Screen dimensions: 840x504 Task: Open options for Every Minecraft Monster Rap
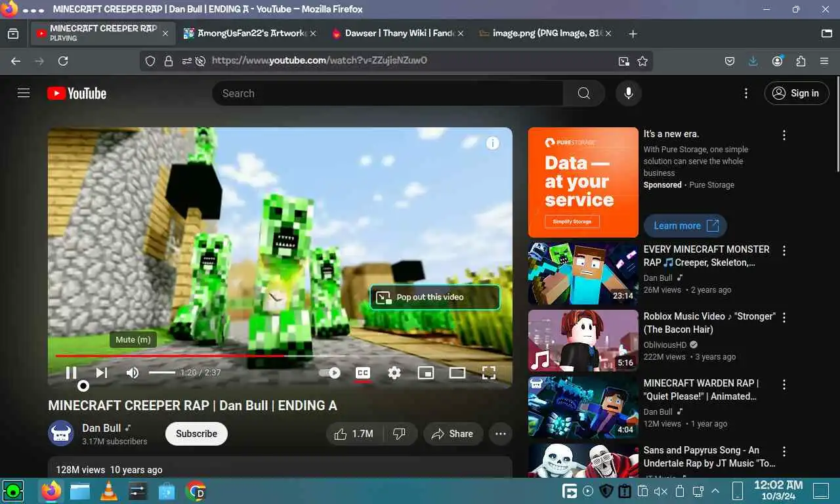click(784, 251)
